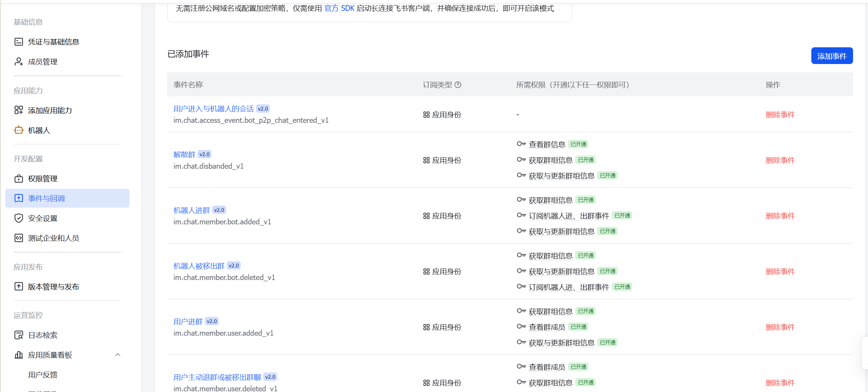The width and height of the screenshot is (868, 392).
Task: Click the add app capability grid icon
Action: (x=19, y=110)
